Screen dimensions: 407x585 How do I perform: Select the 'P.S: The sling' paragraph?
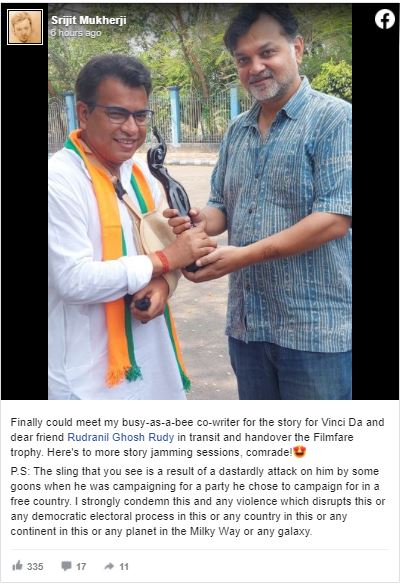[x=198, y=501]
